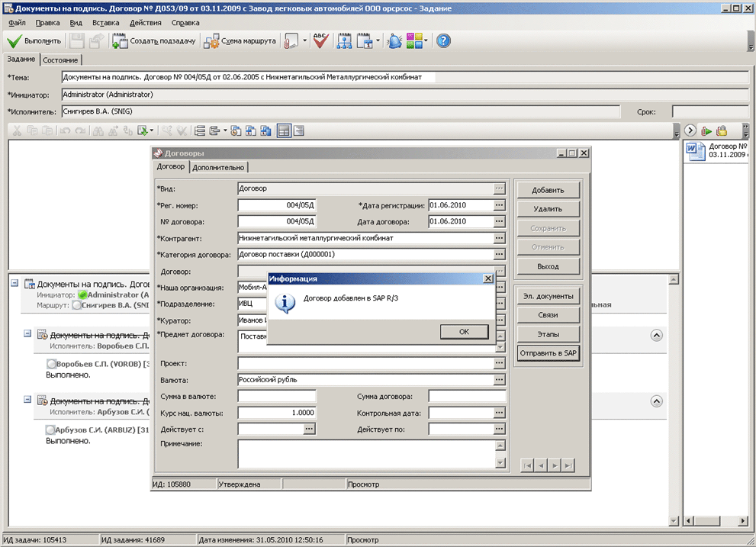The height and width of the screenshot is (547, 756).
Task: Open dropdown arrow next to paperclip attachment icon
Action: (x=304, y=41)
